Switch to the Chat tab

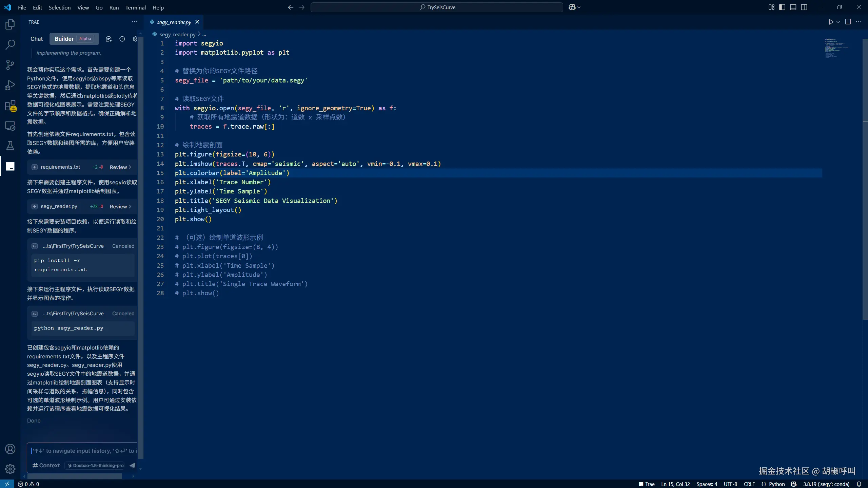[37, 39]
